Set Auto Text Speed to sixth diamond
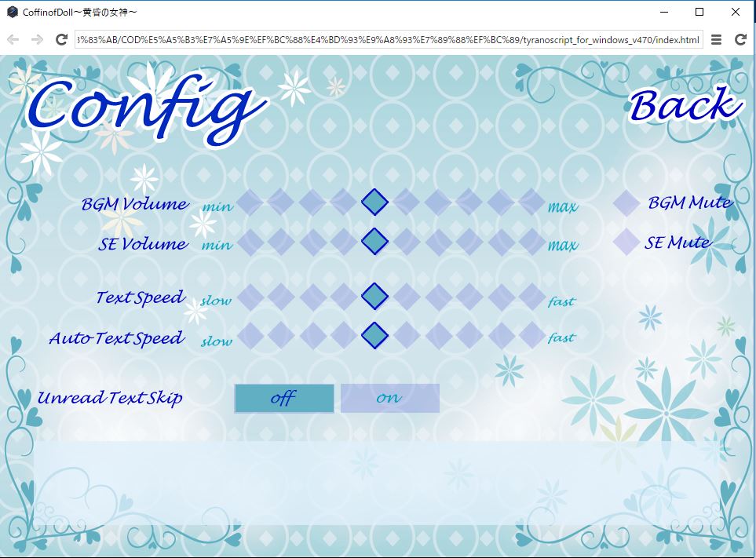 coord(407,335)
